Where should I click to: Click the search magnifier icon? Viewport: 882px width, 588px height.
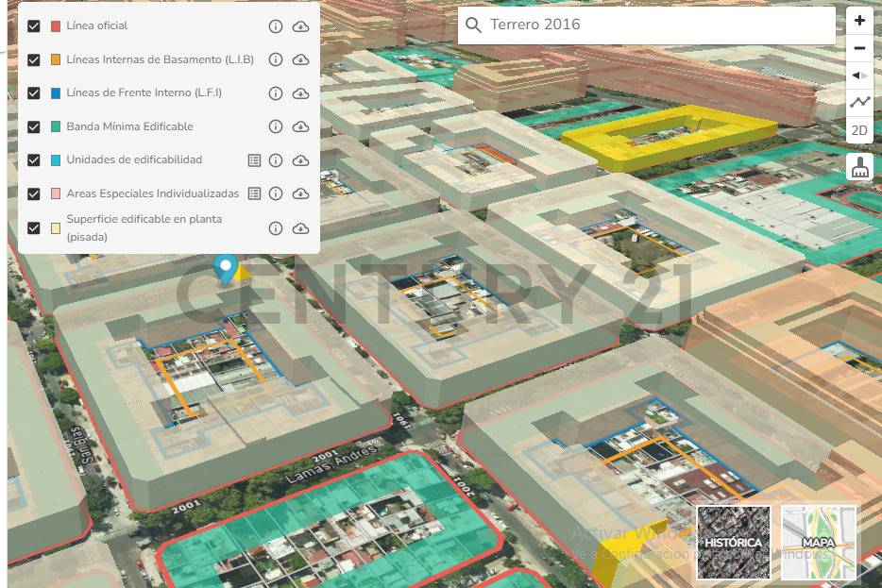(473, 25)
